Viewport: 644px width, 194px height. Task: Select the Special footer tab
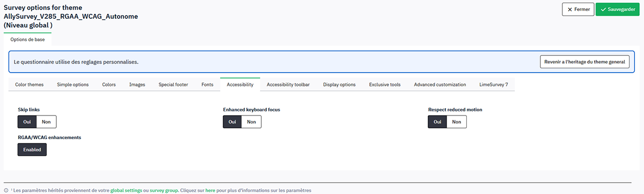(173, 84)
